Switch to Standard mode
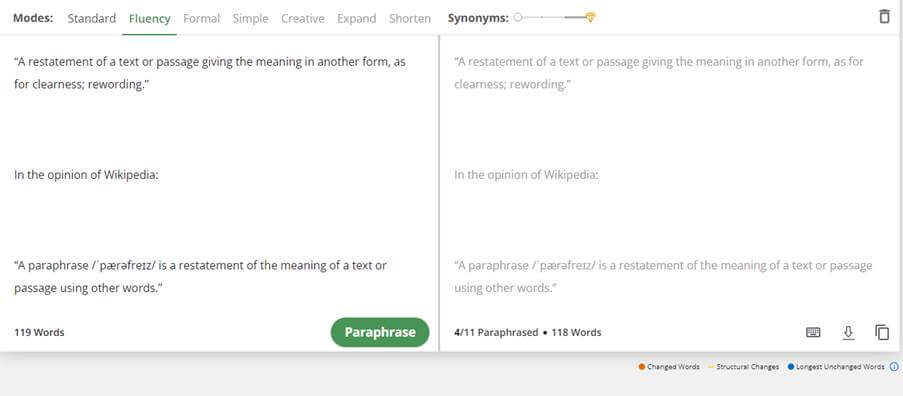Image resolution: width=903 pixels, height=396 pixels. tap(92, 18)
